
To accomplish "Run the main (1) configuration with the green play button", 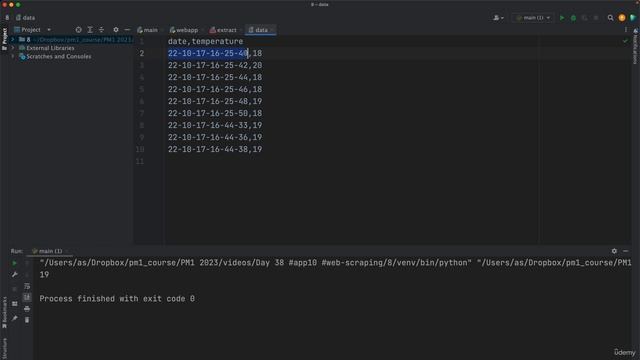I will click(562, 18).
